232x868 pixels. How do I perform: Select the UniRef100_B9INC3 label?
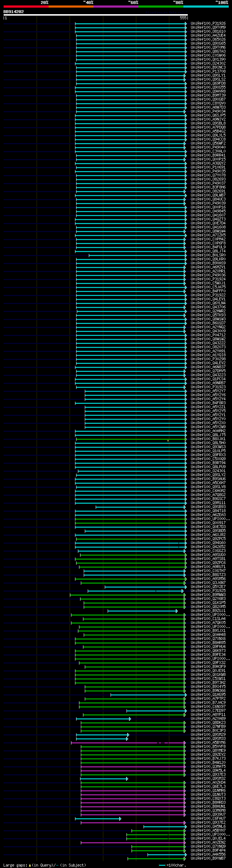coord(208,68)
